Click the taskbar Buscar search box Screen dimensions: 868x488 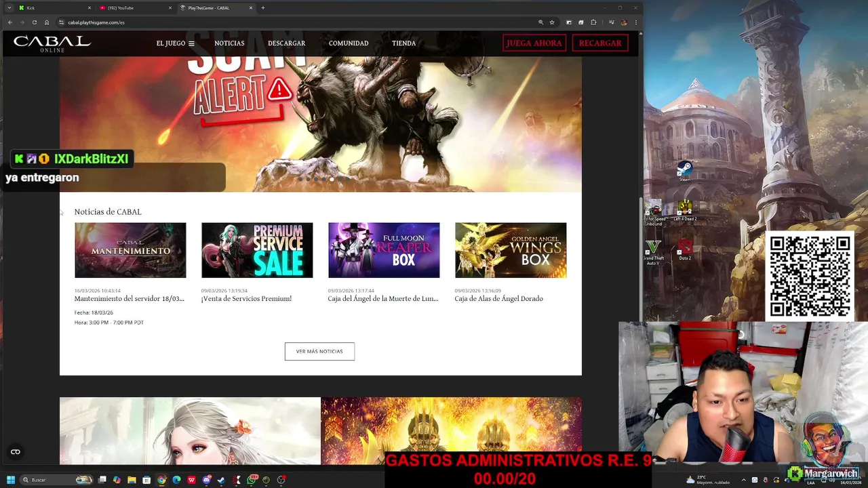[56, 480]
